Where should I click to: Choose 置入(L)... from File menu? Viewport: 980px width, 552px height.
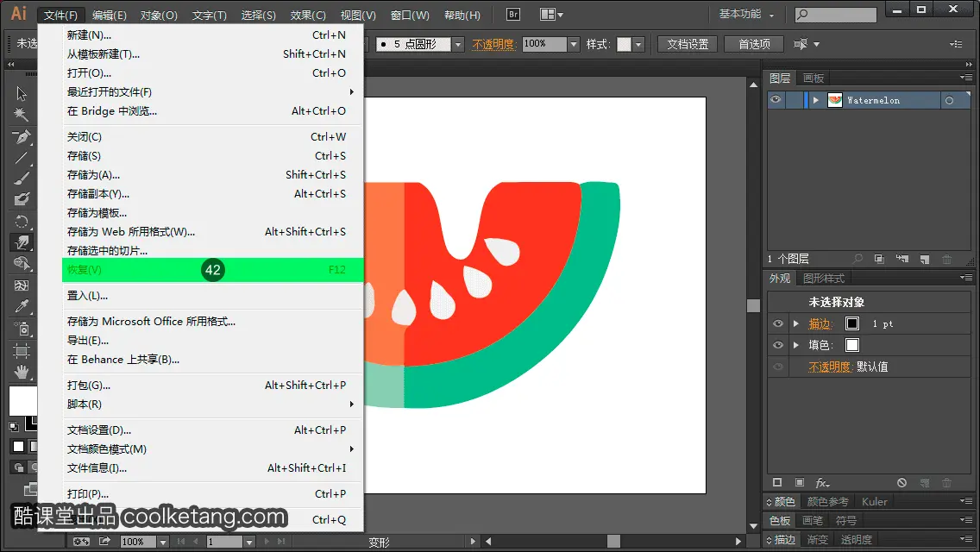point(214,296)
